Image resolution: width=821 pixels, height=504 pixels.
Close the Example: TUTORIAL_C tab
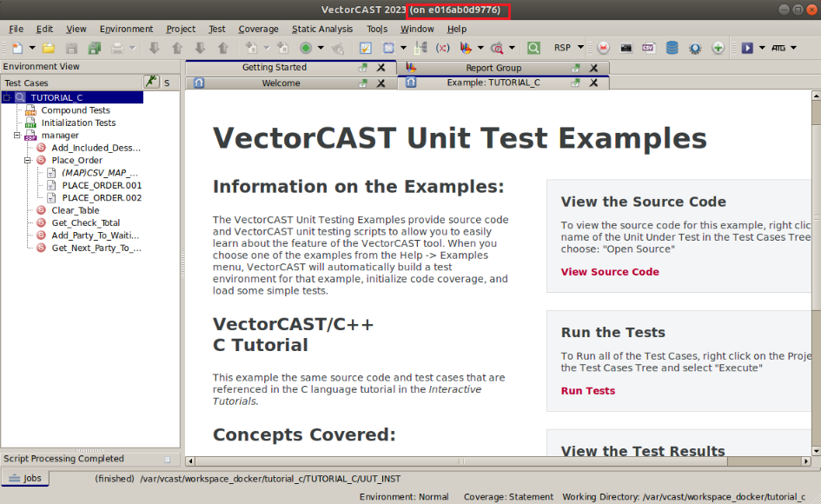(x=593, y=83)
